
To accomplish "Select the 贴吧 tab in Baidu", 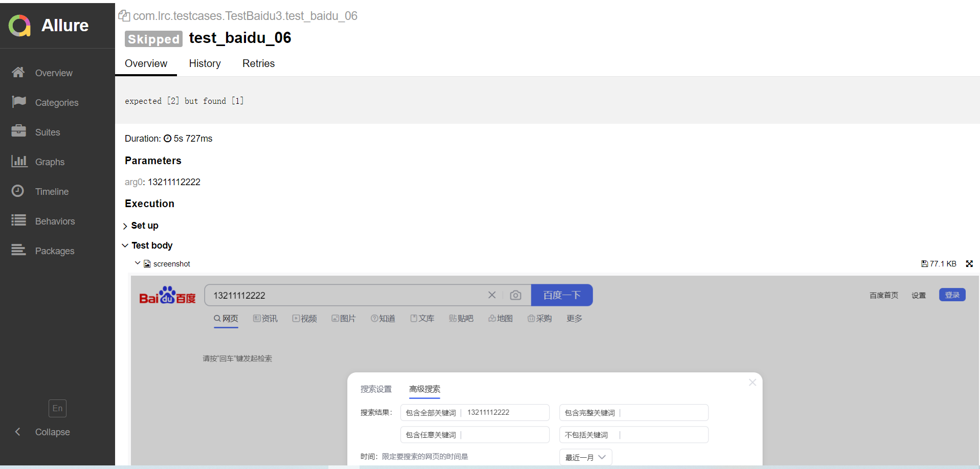I will tap(461, 319).
